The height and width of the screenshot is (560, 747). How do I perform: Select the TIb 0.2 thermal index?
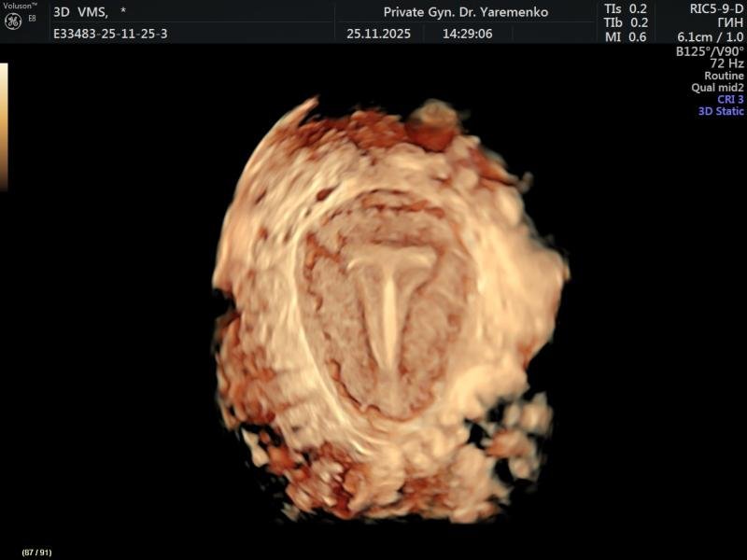pos(625,22)
